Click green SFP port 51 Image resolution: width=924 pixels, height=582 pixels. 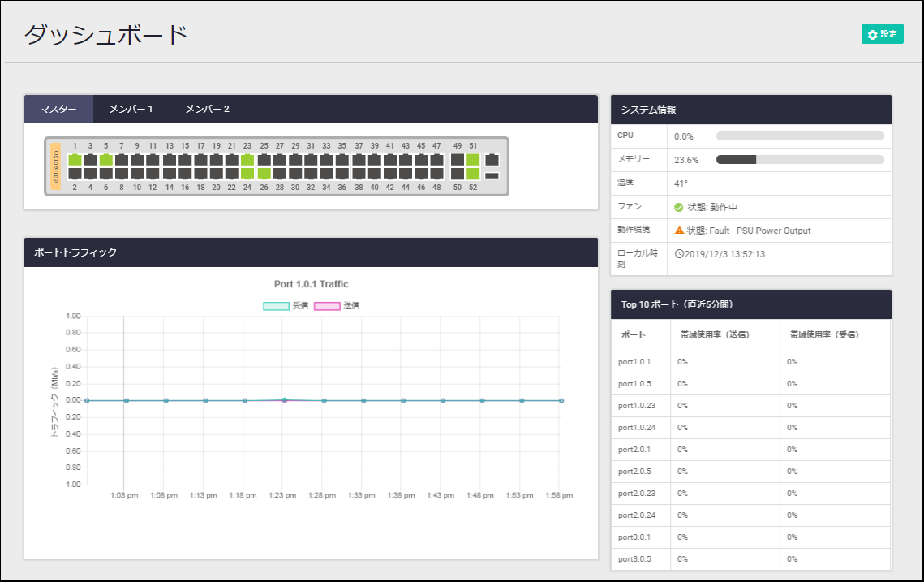coord(473,160)
